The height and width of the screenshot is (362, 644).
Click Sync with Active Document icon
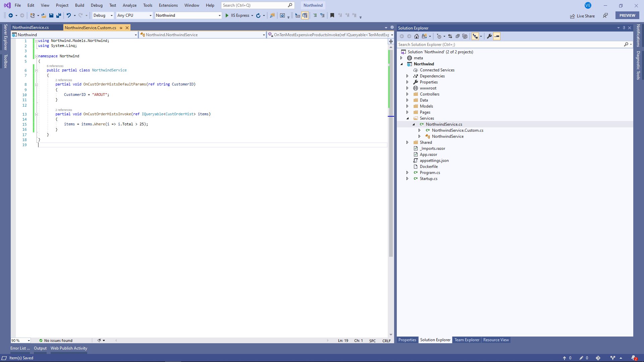pyautogui.click(x=450, y=36)
